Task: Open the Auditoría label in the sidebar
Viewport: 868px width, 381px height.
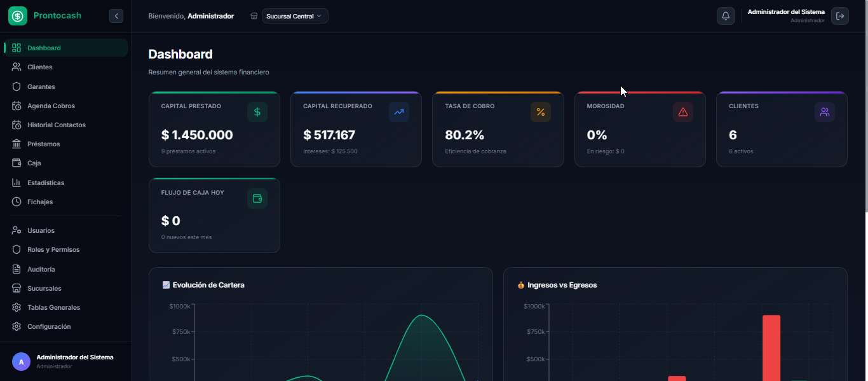Action: point(41,269)
